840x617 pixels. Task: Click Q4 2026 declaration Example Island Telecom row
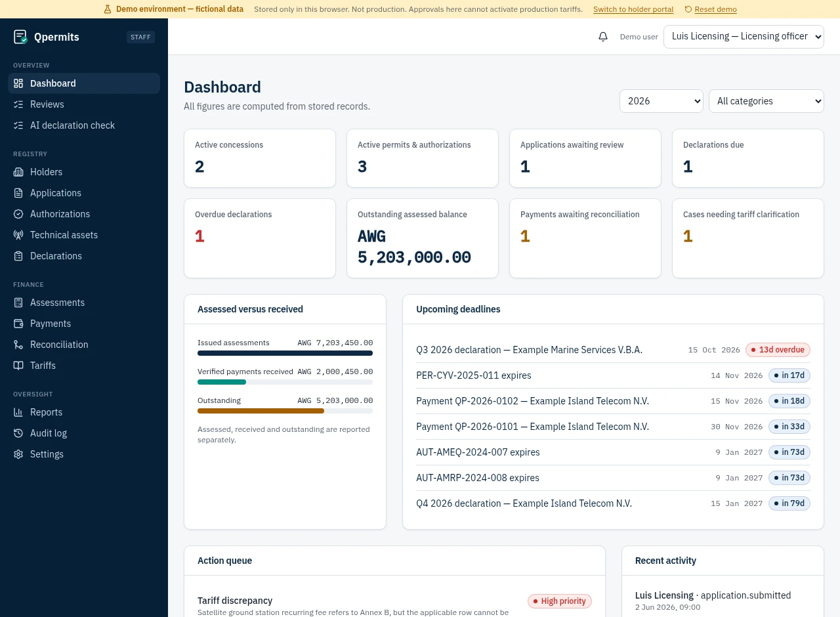(613, 503)
